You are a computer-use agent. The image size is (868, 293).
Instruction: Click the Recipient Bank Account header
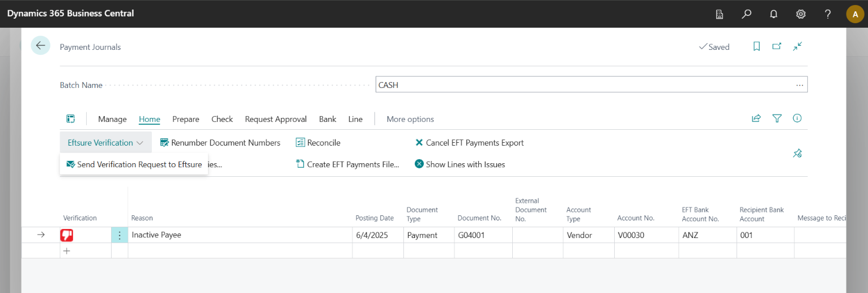[x=761, y=214]
